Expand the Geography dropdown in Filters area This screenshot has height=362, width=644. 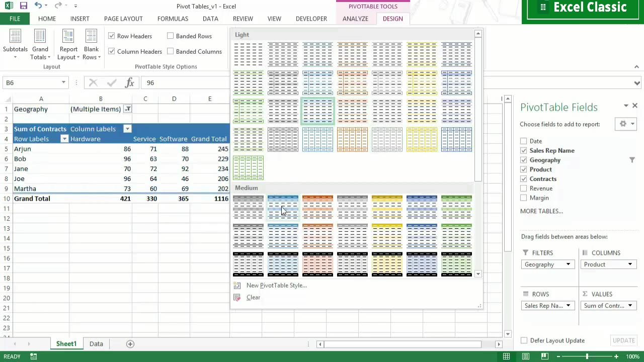pyautogui.click(x=568, y=264)
